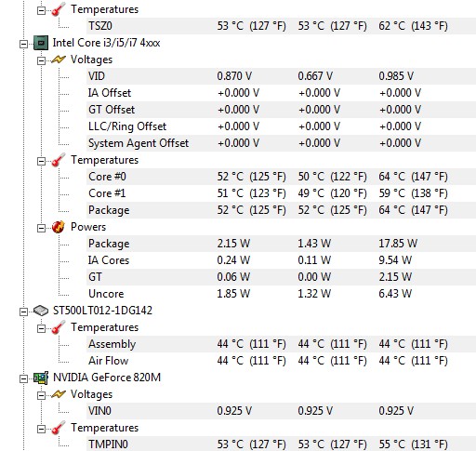The width and height of the screenshot is (476, 451).
Task: Collapse the NVIDIA Temperatures section
Action: pos(41,429)
